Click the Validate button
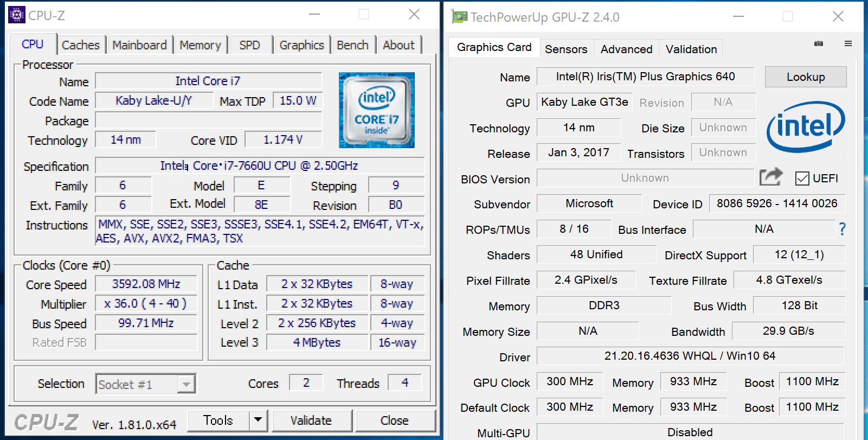 click(311, 420)
